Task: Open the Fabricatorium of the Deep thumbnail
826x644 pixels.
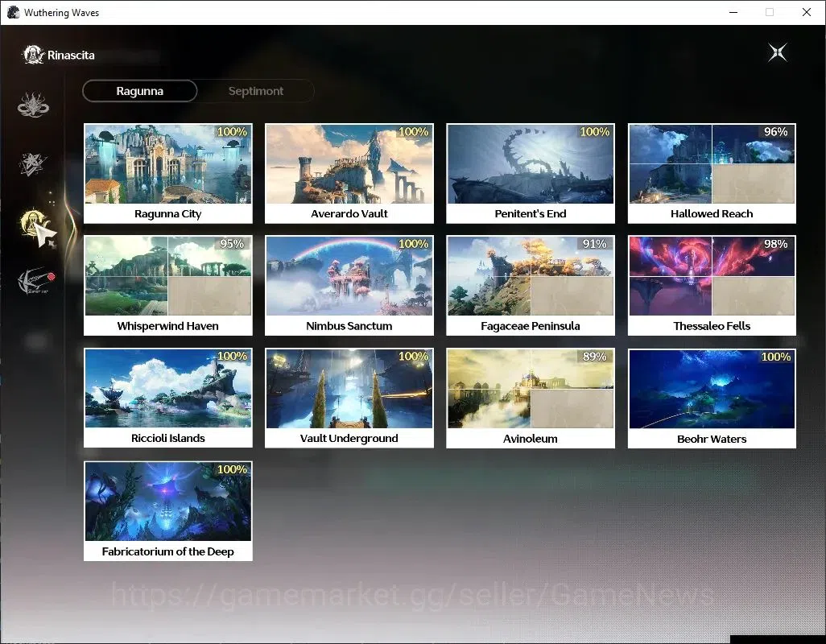Action: pyautogui.click(x=168, y=502)
